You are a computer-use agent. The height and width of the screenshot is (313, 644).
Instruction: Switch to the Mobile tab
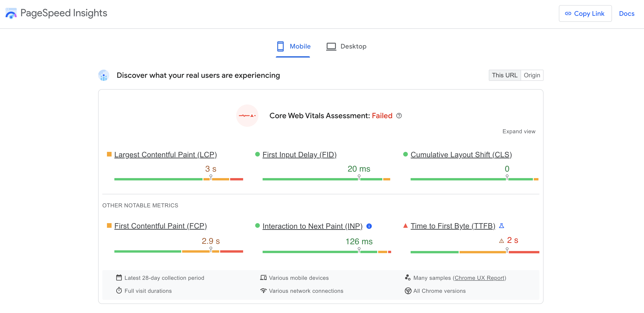pyautogui.click(x=293, y=46)
